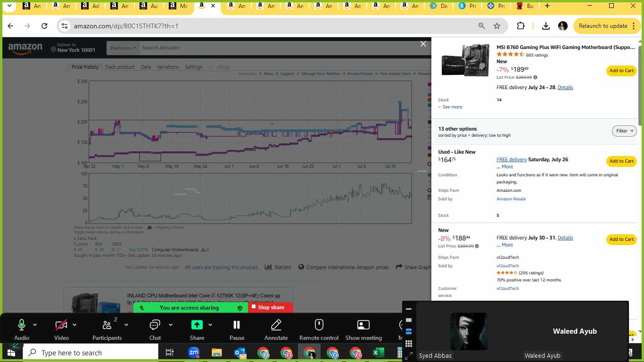Click Relaunch to update button
644x362 pixels.
(603, 26)
